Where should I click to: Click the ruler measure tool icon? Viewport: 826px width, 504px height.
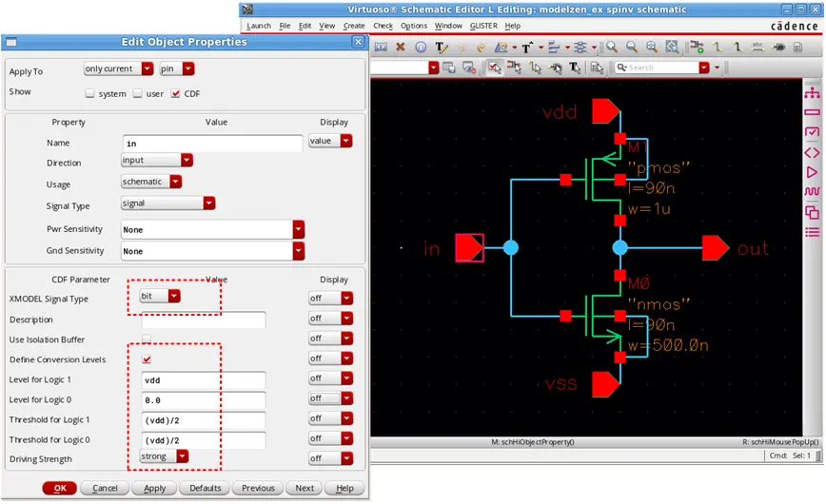pyautogui.click(x=501, y=48)
